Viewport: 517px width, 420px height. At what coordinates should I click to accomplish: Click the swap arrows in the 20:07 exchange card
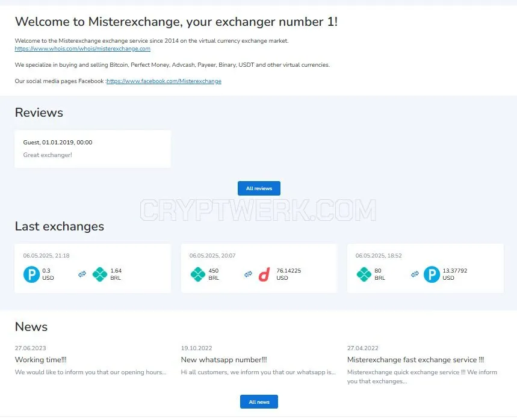(249, 274)
